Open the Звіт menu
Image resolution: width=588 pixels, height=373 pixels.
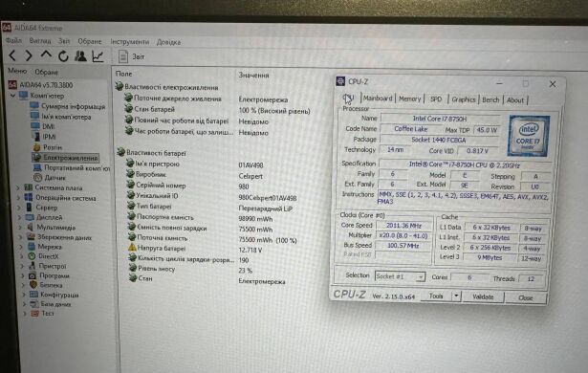point(64,40)
